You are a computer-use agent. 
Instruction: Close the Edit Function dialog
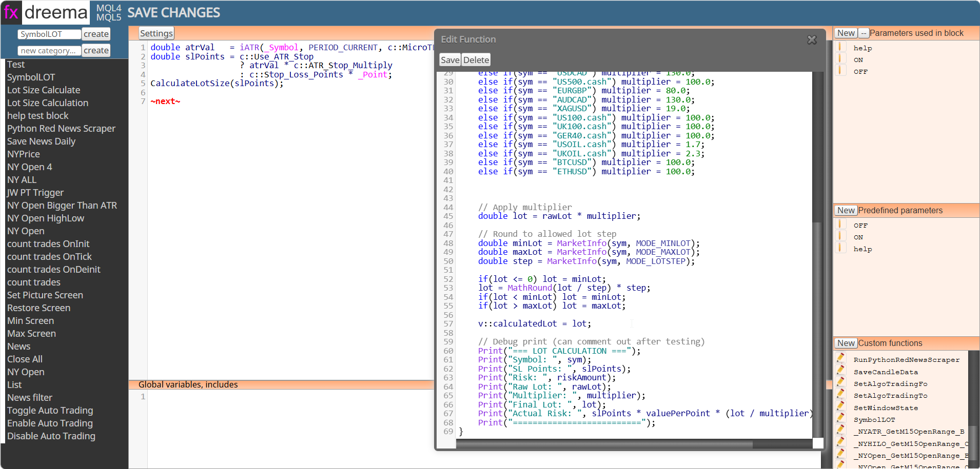(812, 40)
